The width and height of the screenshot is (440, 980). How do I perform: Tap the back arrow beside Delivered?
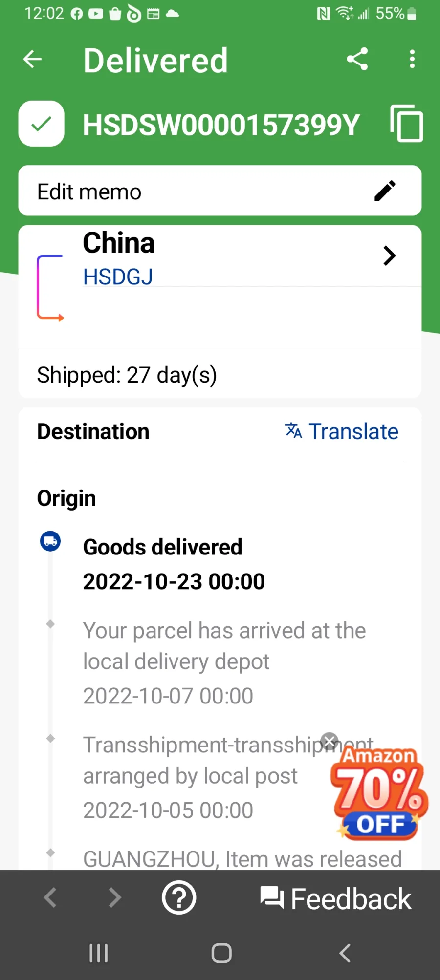click(x=33, y=60)
